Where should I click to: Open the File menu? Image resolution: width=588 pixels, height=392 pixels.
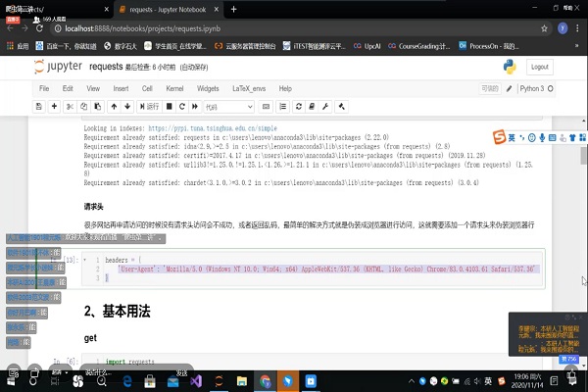click(x=44, y=88)
